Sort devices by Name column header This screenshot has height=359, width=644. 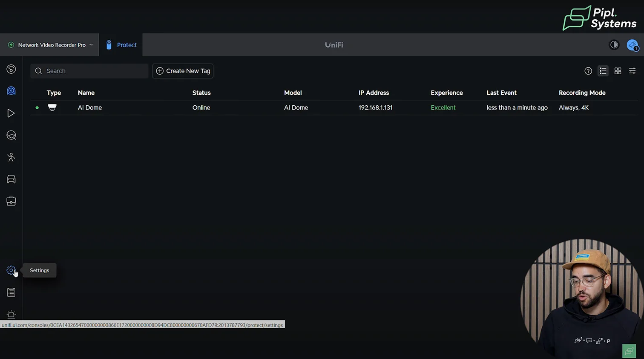click(x=86, y=93)
